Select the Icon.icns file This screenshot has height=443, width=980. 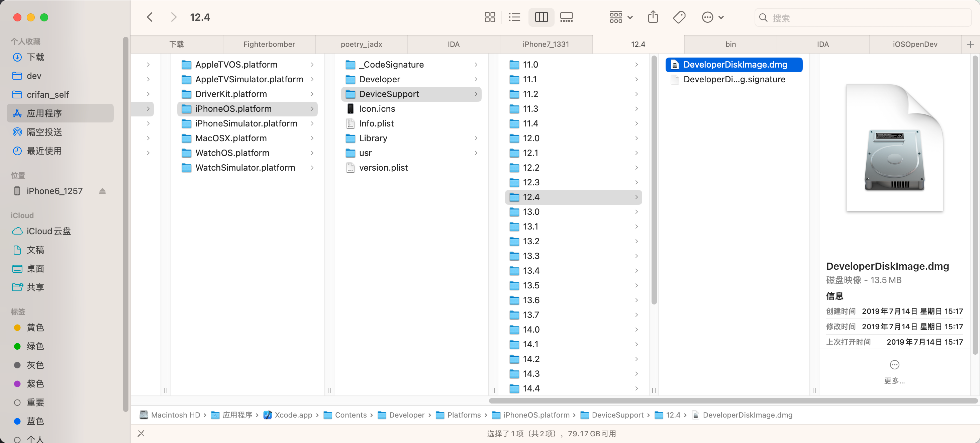point(411,109)
